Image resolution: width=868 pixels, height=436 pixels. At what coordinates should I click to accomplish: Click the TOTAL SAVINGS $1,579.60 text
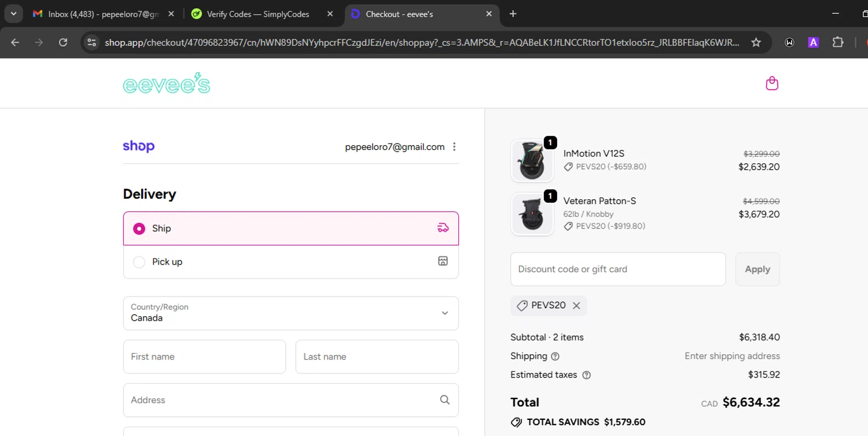pyautogui.click(x=586, y=422)
